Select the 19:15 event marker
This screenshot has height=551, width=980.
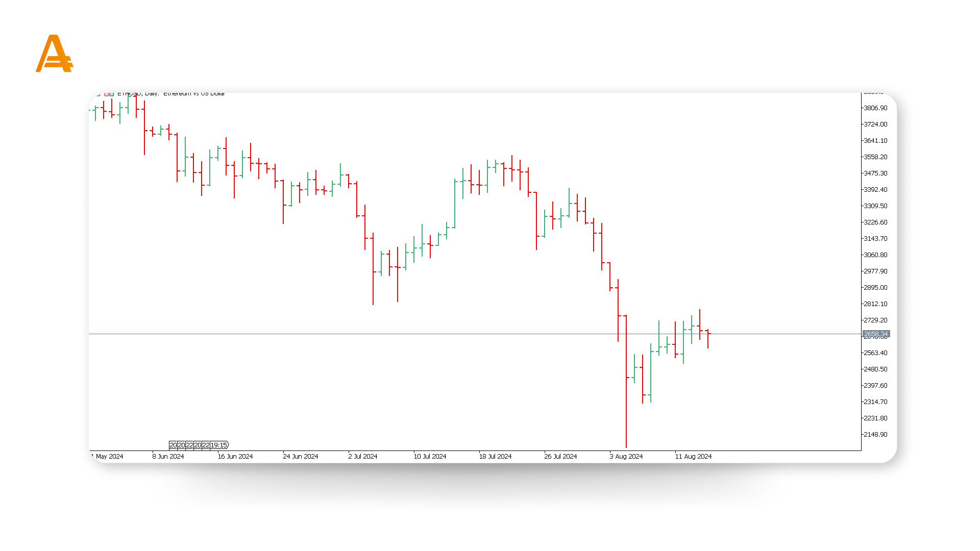[219, 445]
